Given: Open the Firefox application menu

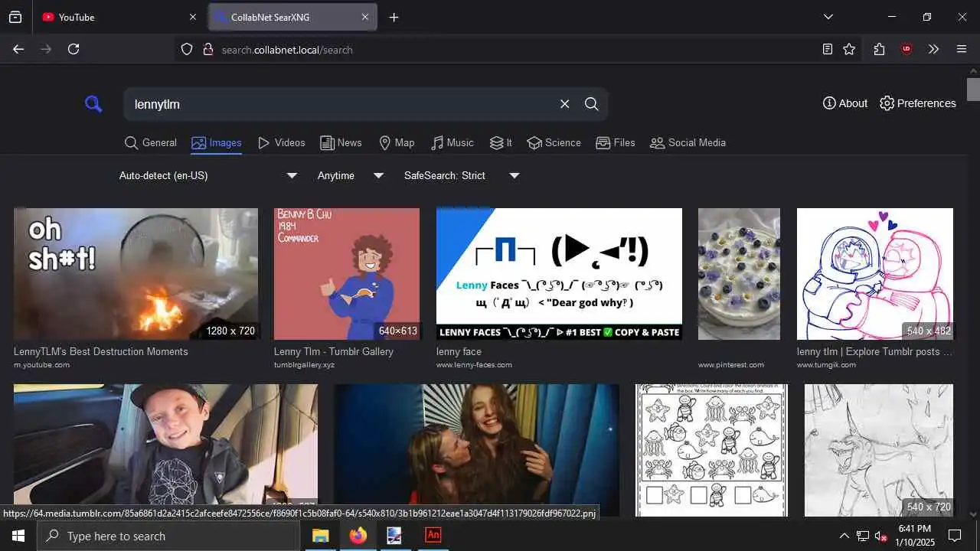Looking at the screenshot, I should pos(962,49).
